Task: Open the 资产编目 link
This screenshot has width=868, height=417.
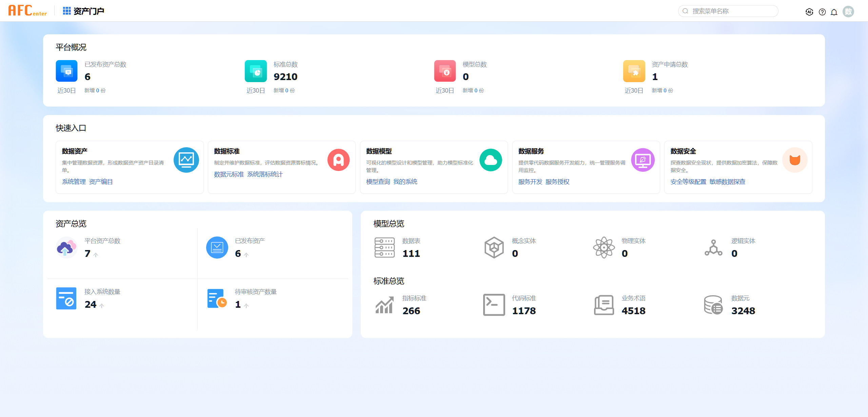Action: (101, 182)
